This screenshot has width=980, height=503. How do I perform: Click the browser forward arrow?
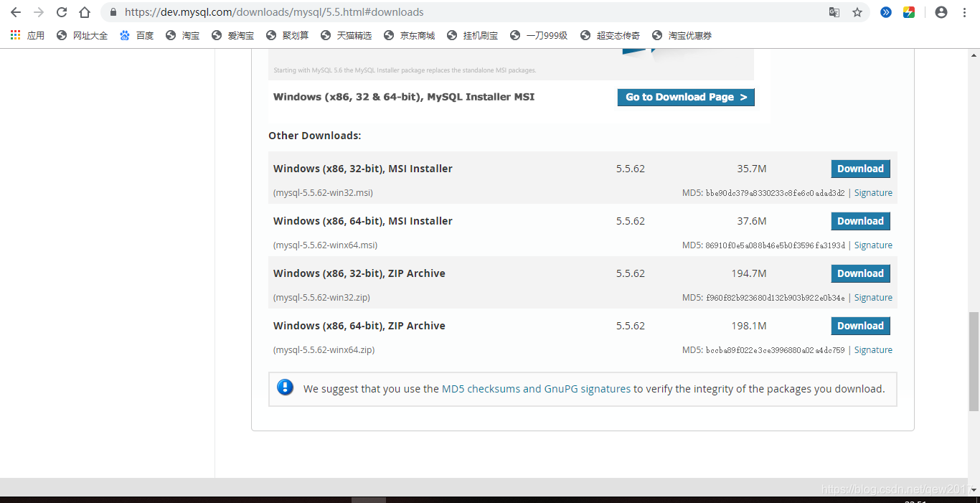39,12
